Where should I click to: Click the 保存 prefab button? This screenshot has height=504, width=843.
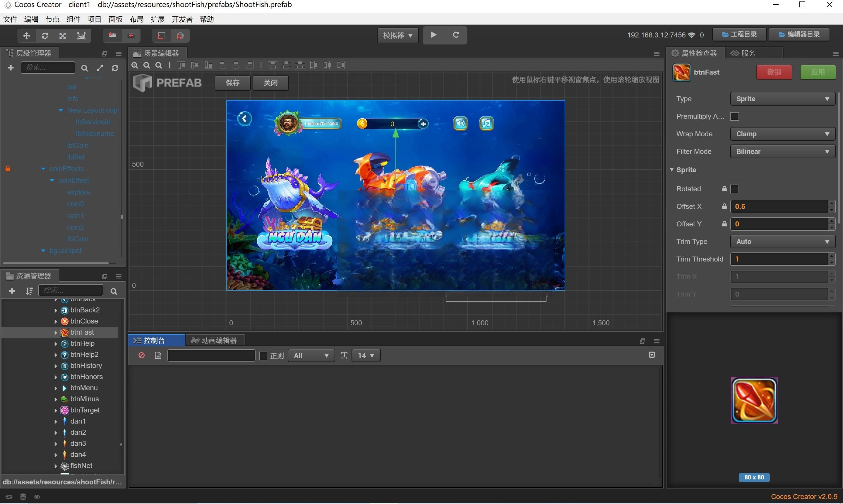(232, 83)
